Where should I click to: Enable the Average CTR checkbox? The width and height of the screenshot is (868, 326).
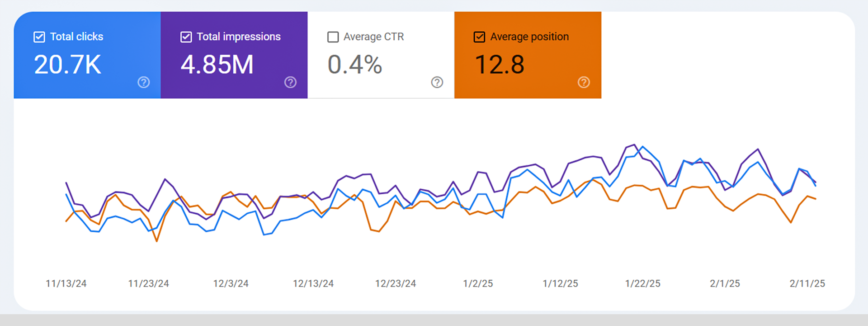pyautogui.click(x=333, y=37)
